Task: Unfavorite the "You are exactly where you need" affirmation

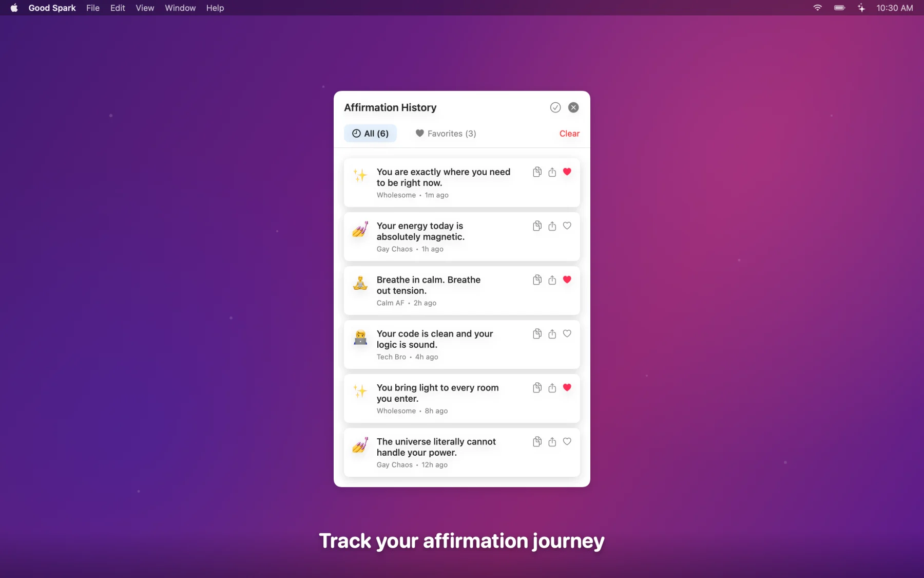Action: pyautogui.click(x=567, y=172)
